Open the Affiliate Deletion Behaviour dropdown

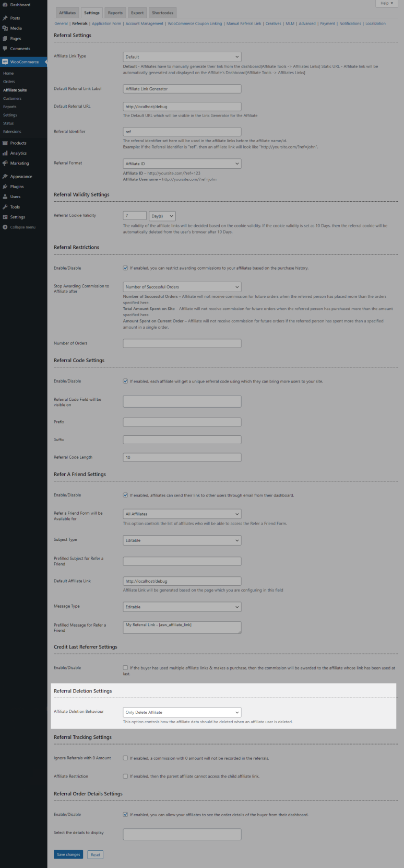click(182, 712)
